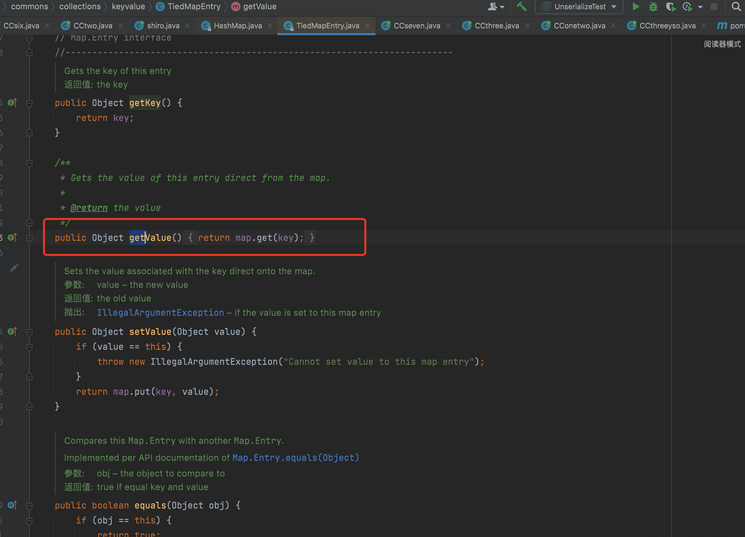Close the CCthree.java tab
Screen dimensions: 745x537
point(527,26)
